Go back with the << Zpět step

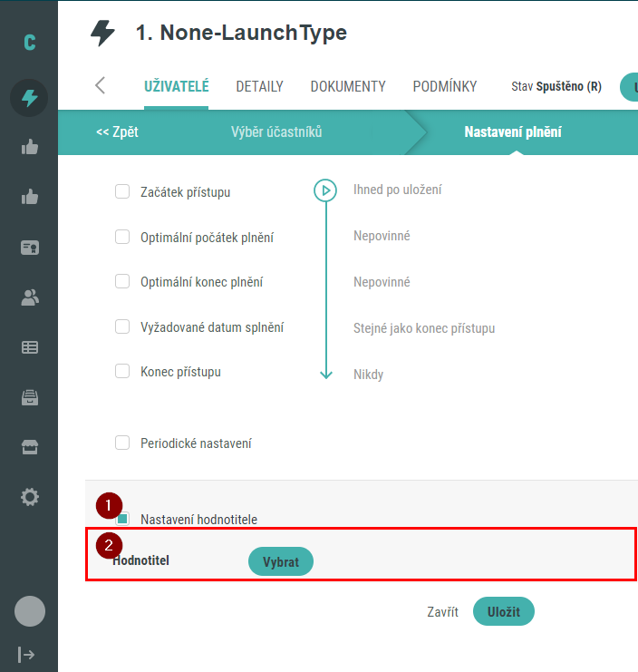coord(117,132)
